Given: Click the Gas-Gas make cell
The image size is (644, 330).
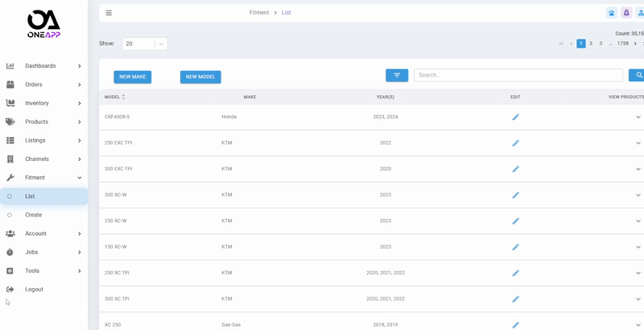Looking at the screenshot, I should (x=231, y=324).
